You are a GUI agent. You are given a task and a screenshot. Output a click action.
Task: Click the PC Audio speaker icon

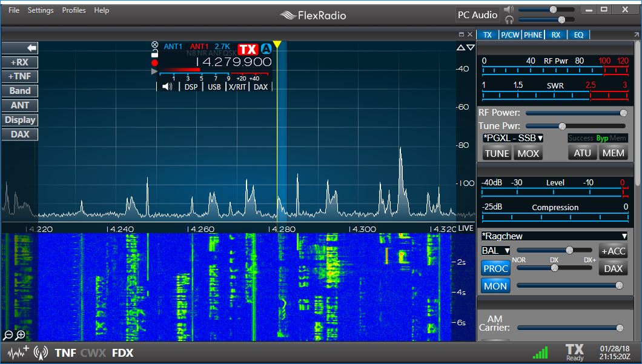tap(508, 8)
